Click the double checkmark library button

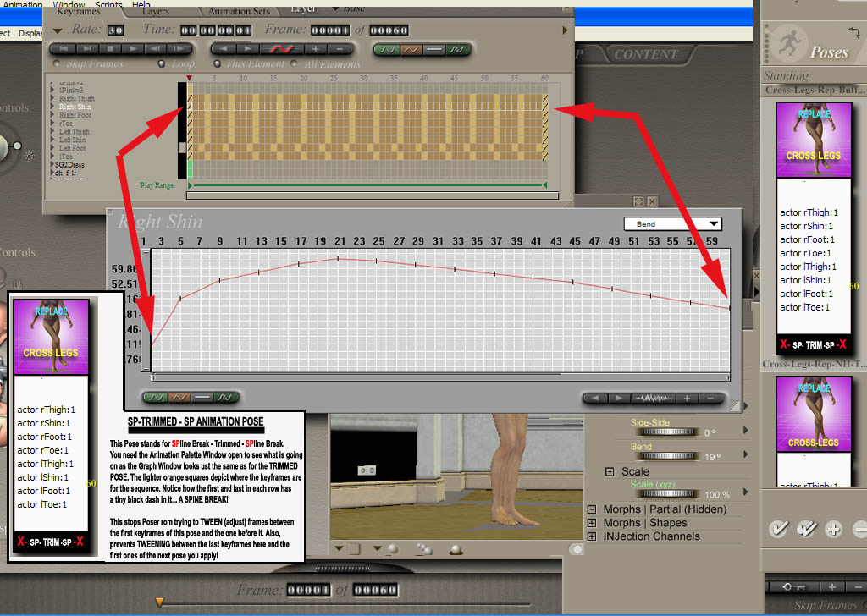coord(806,529)
